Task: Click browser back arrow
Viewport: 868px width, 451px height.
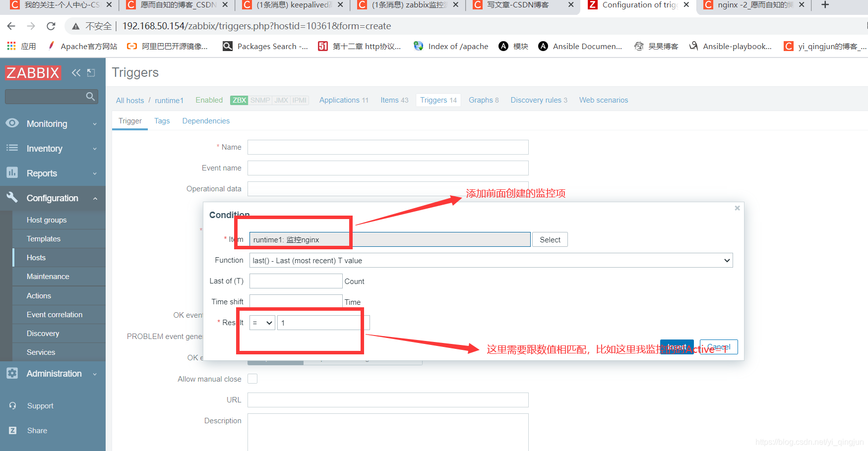Action: point(11,26)
